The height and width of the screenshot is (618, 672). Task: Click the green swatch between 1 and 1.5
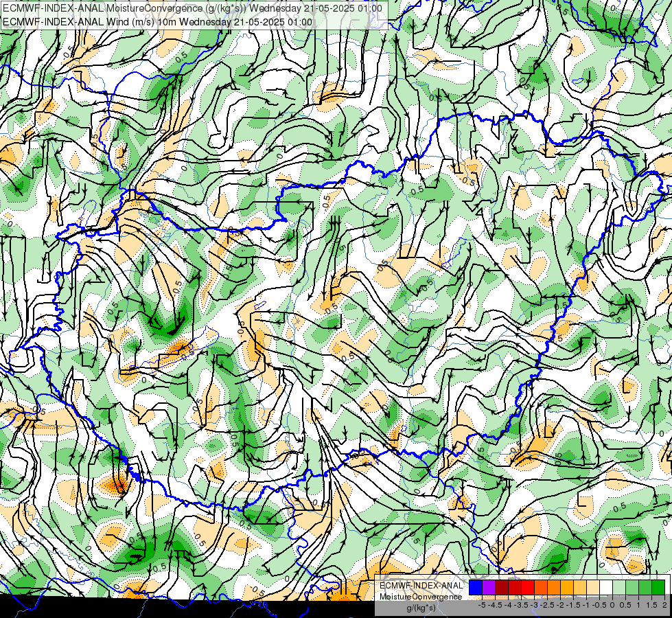645,588
